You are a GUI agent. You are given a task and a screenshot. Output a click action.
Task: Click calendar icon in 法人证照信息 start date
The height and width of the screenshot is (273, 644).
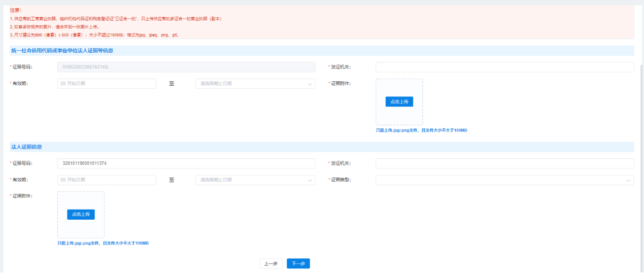[x=63, y=180]
